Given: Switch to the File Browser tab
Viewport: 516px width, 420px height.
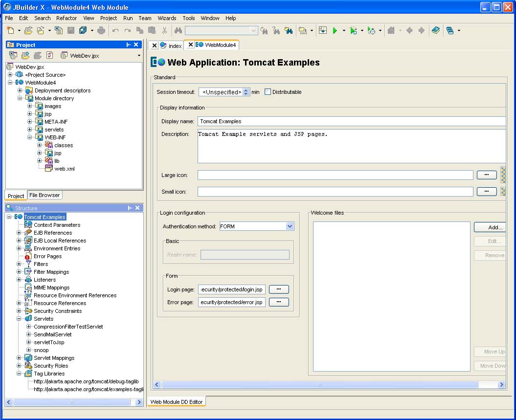Looking at the screenshot, I should [x=45, y=195].
